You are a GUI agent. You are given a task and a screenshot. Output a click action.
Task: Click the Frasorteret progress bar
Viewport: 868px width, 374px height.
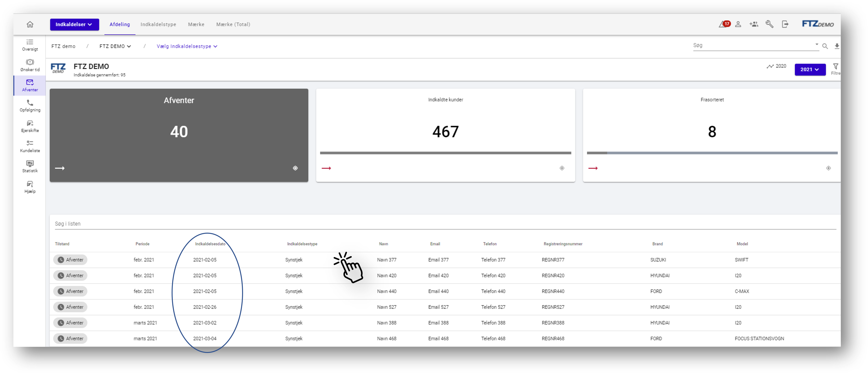712,153
